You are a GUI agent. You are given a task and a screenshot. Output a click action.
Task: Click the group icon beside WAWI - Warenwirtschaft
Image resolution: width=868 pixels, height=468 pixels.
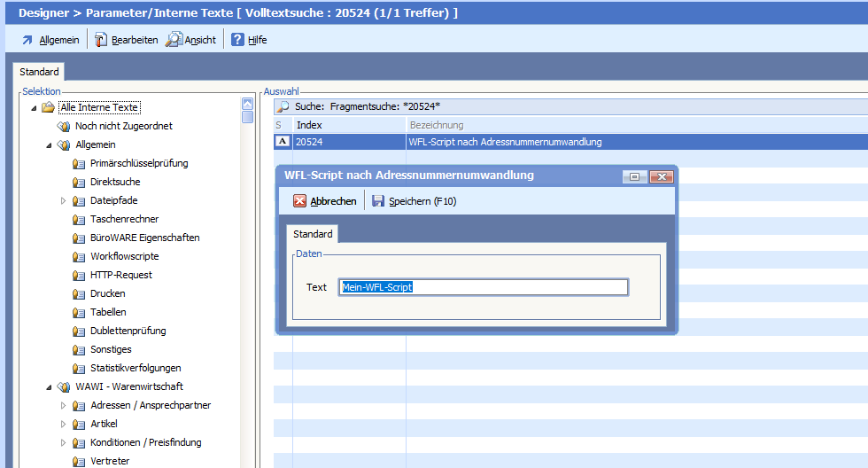coord(64,386)
